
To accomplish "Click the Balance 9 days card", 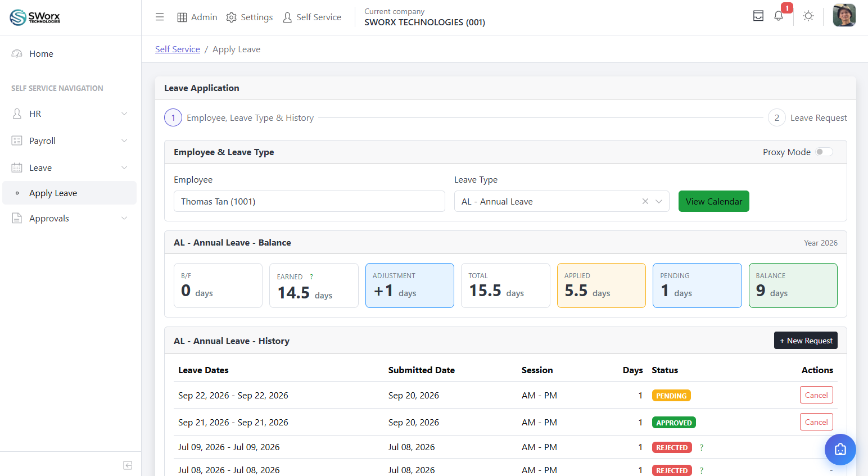I will pyautogui.click(x=793, y=285).
